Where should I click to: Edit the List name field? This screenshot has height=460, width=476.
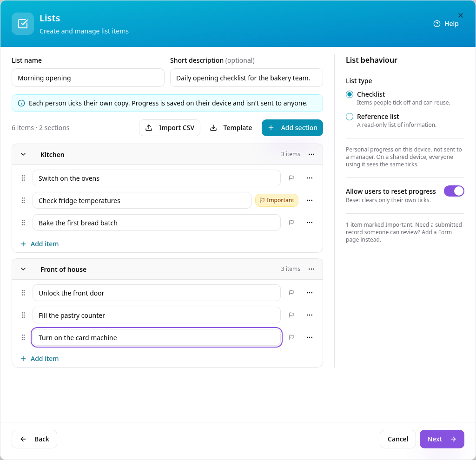(88, 78)
